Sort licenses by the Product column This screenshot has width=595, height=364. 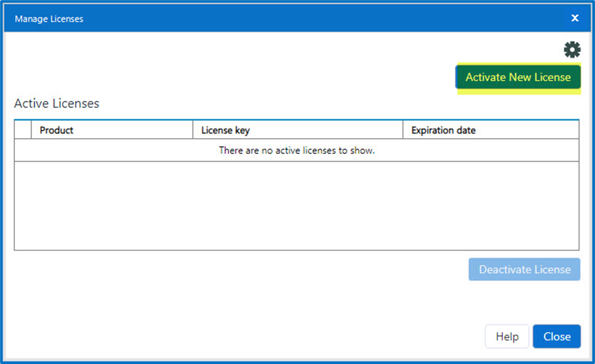[56, 130]
